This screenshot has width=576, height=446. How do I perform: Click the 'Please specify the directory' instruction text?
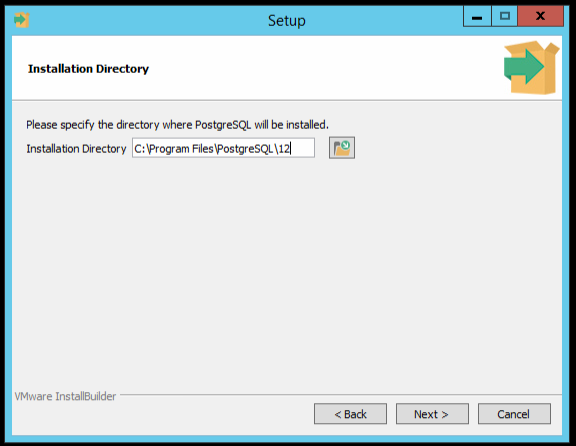point(177,125)
